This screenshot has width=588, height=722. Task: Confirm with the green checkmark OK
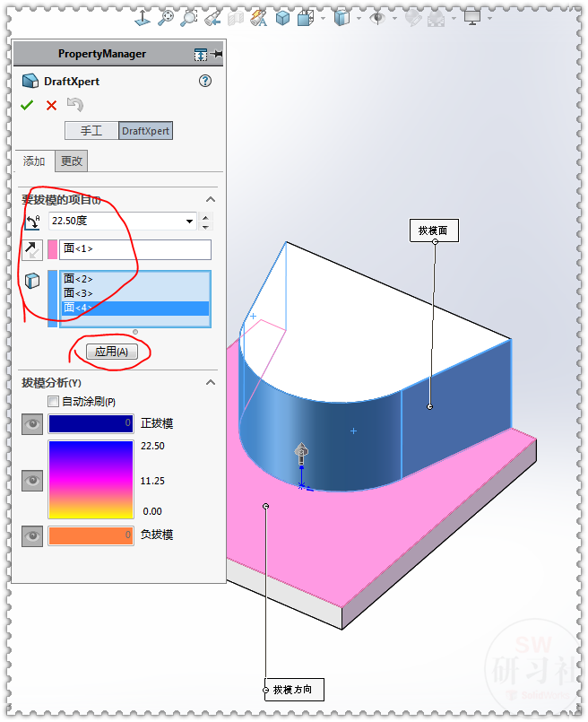click(27, 106)
